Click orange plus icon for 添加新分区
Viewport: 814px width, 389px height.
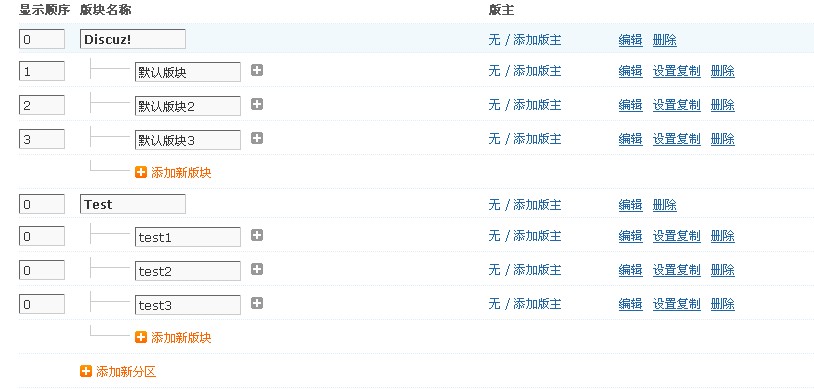pos(86,371)
